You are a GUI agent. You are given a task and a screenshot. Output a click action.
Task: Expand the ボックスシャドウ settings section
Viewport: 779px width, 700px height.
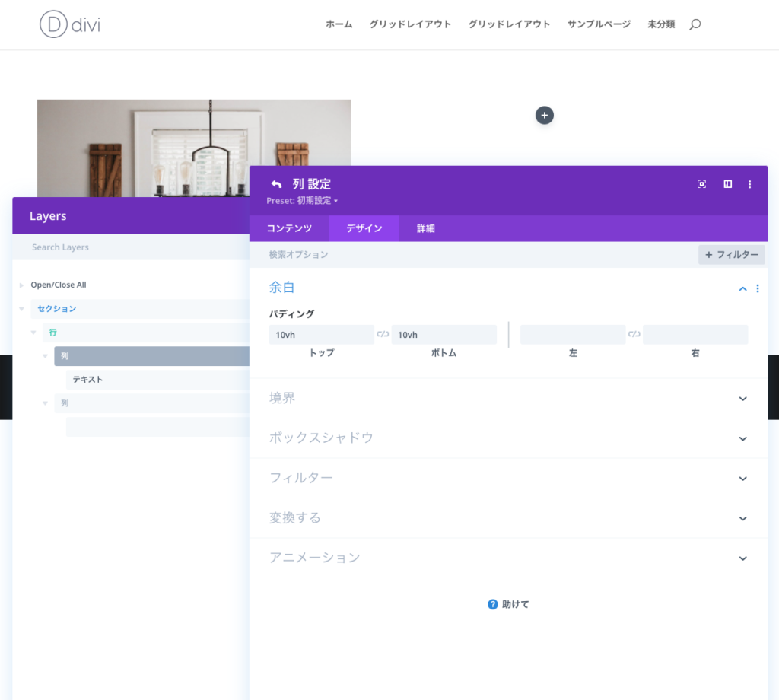pos(742,438)
